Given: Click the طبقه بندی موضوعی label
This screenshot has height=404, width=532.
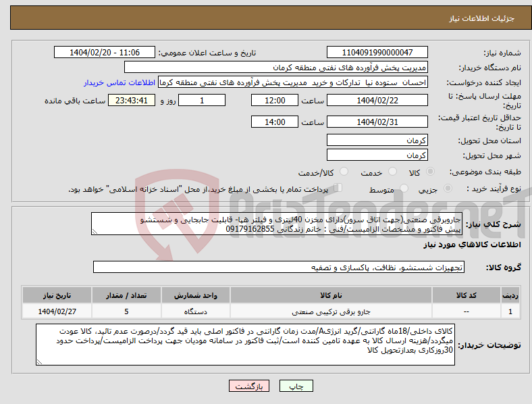Looking at the screenshot, I should coord(485,172).
